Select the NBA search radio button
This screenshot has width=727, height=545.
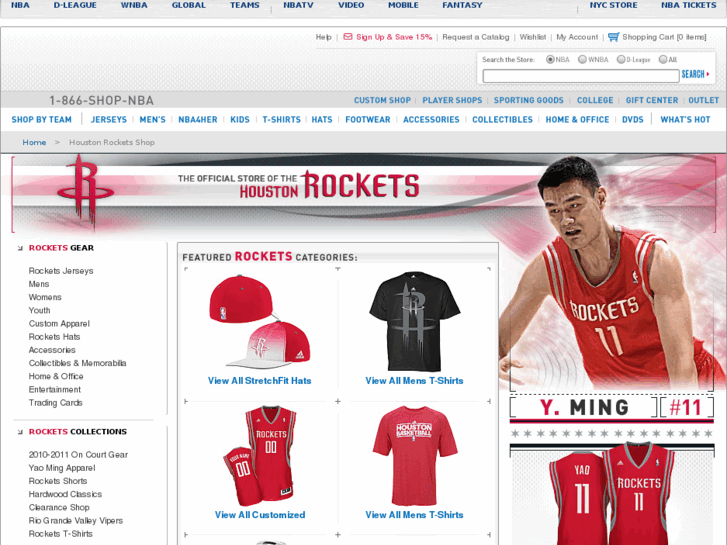point(550,59)
